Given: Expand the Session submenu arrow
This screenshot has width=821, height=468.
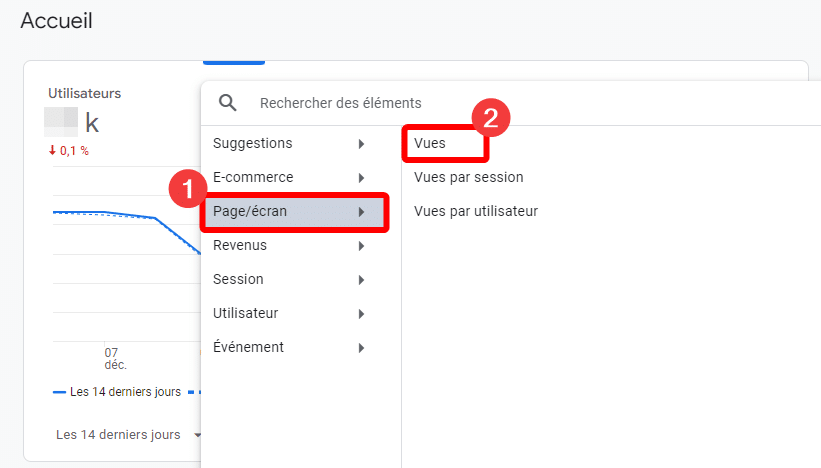Looking at the screenshot, I should pos(361,280).
